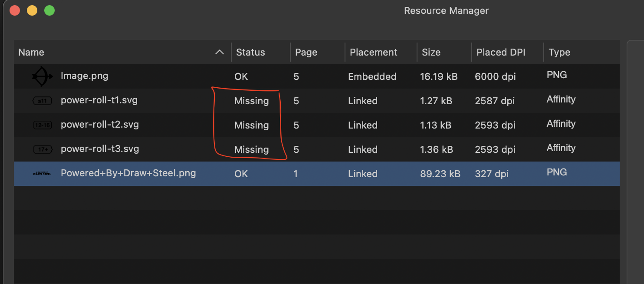Click the power-roll-t1.svg thumbnail icon
644x284 pixels.
pos(42,101)
